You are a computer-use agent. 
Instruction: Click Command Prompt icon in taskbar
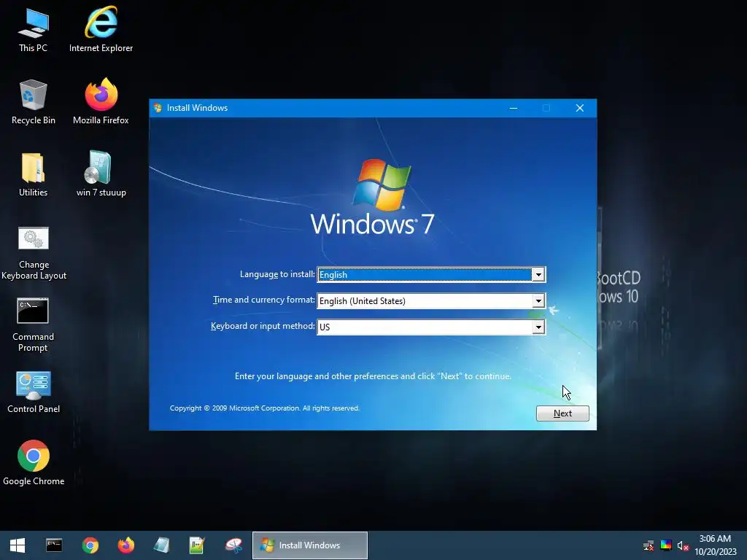(54, 545)
